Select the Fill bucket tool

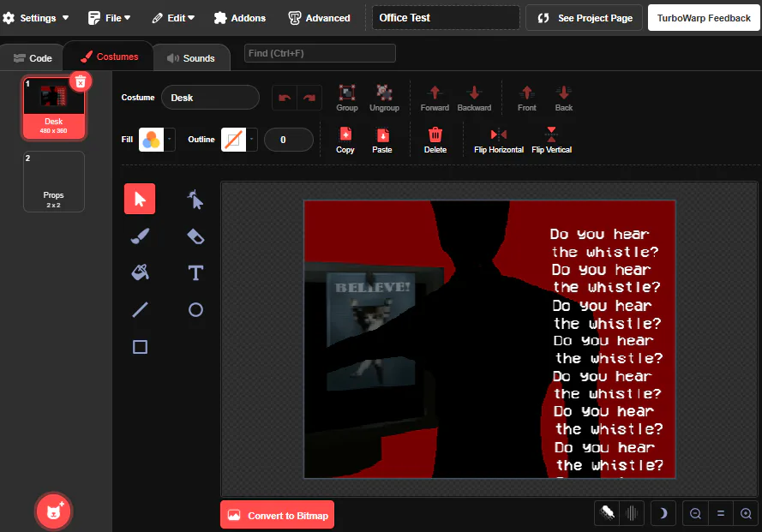[x=140, y=272]
